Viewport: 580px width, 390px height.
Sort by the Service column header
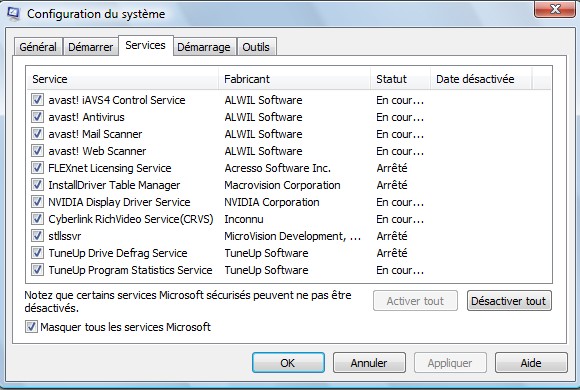click(122, 79)
